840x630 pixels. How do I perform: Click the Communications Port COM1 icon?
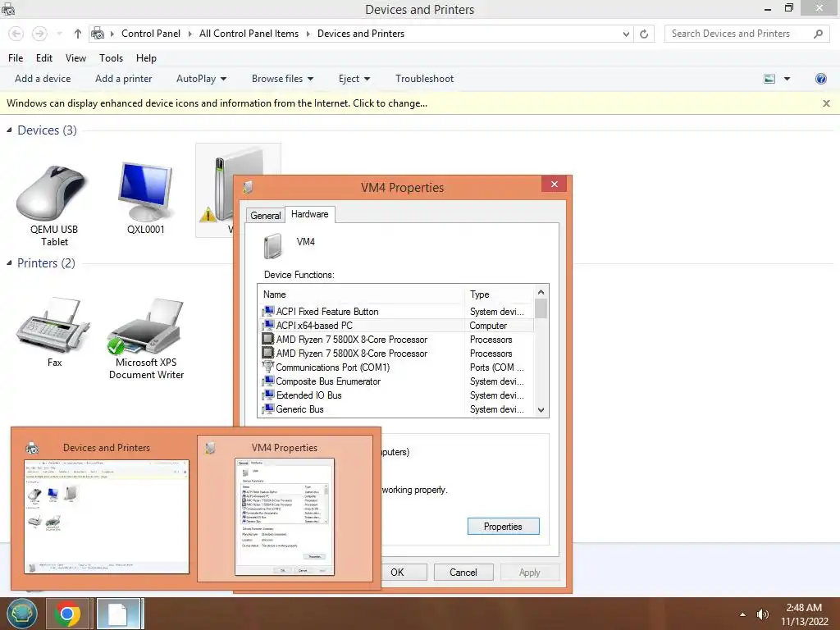(x=268, y=367)
